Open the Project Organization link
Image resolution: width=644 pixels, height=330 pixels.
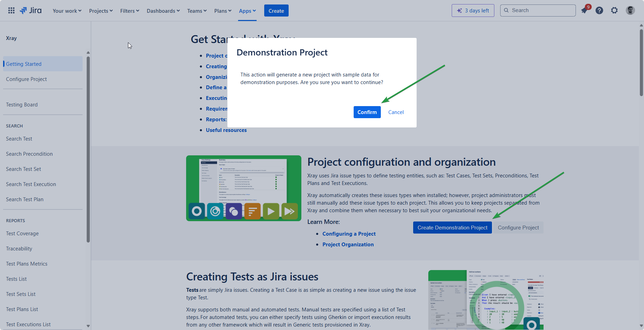348,244
